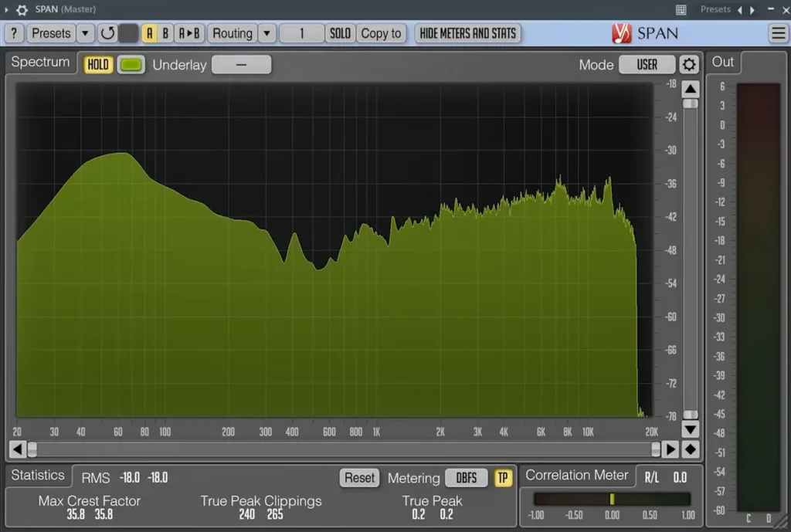Click the Correlation Meter label

coord(576,475)
